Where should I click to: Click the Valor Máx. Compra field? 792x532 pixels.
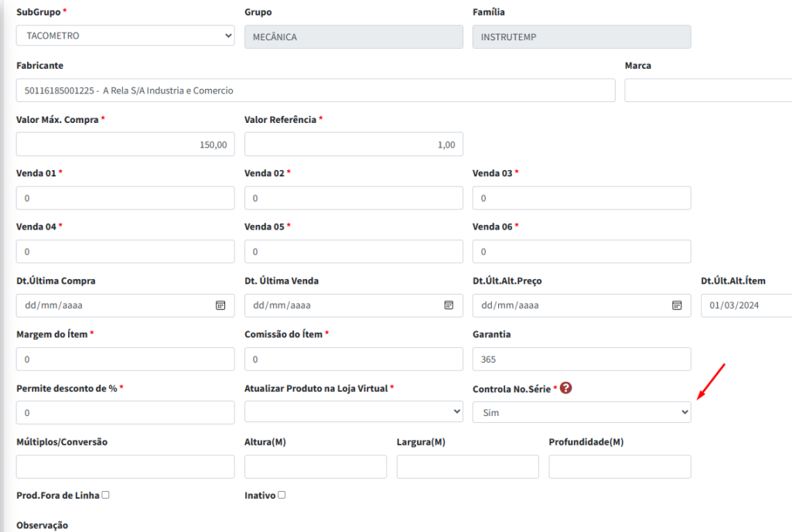point(125,145)
